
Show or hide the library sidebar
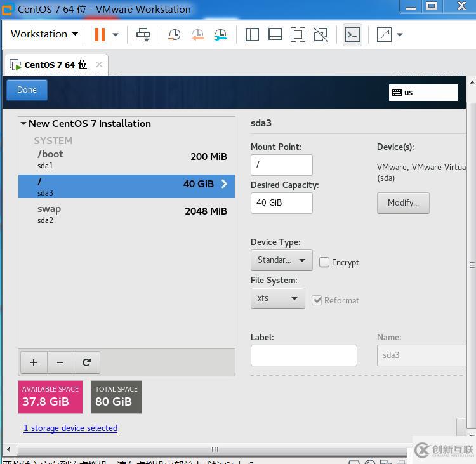(252, 35)
